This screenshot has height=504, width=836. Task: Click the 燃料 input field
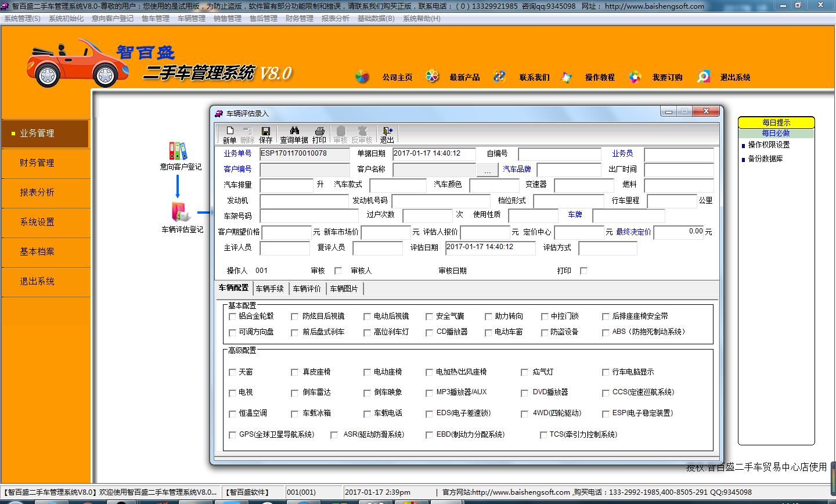pos(679,185)
